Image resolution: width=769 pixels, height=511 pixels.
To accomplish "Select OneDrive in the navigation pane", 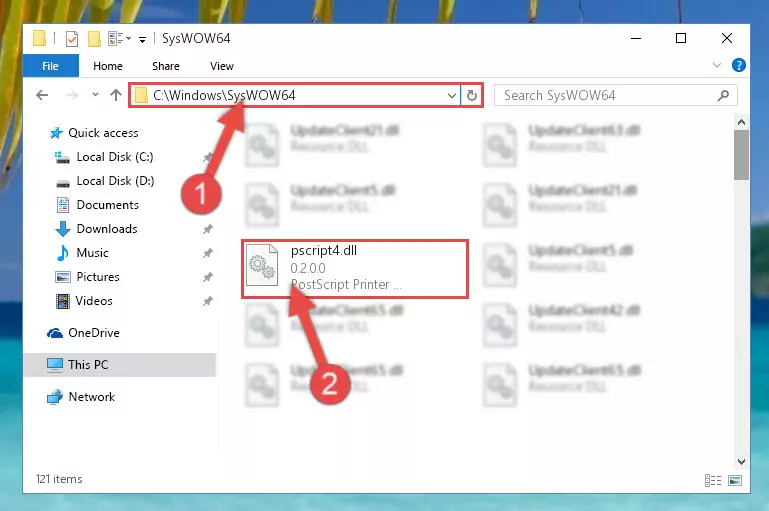I will pos(94,333).
